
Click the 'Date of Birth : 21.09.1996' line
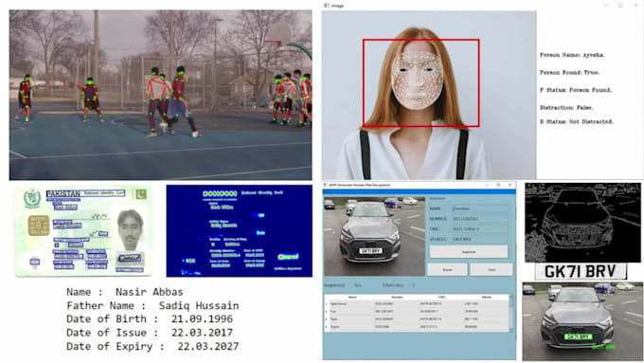coord(150,319)
